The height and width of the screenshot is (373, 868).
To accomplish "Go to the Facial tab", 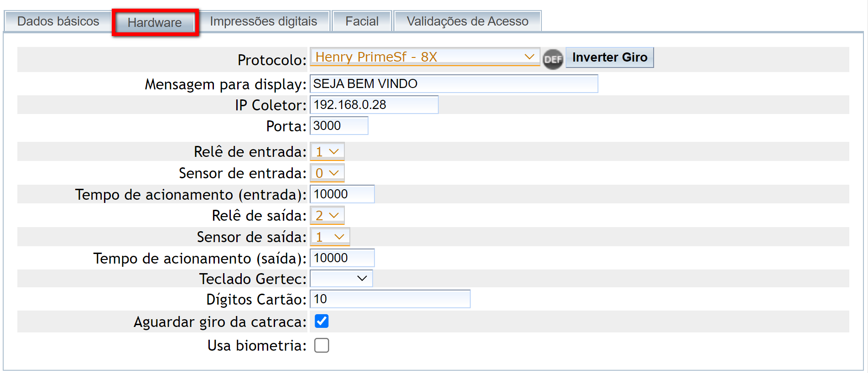I will pos(362,21).
